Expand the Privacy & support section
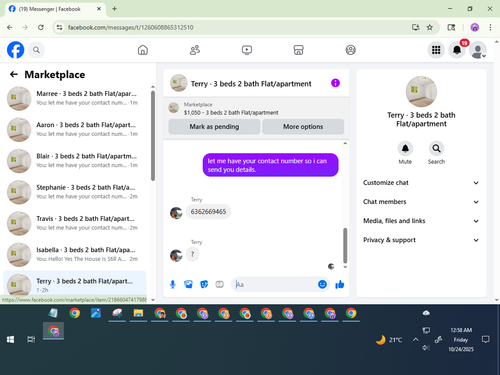Viewport: 500px width, 375px height. click(x=421, y=240)
